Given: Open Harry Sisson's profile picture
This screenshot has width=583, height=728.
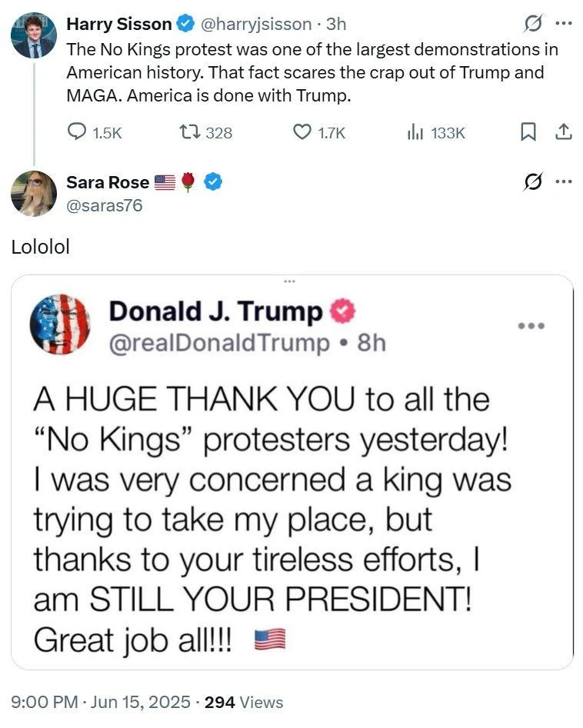Looking at the screenshot, I should pos(33,35).
